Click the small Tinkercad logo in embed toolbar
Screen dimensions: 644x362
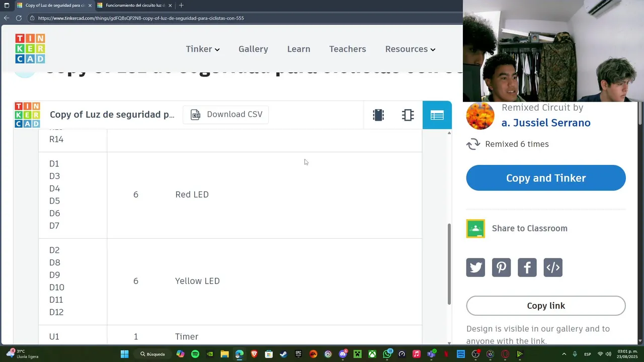click(27, 115)
